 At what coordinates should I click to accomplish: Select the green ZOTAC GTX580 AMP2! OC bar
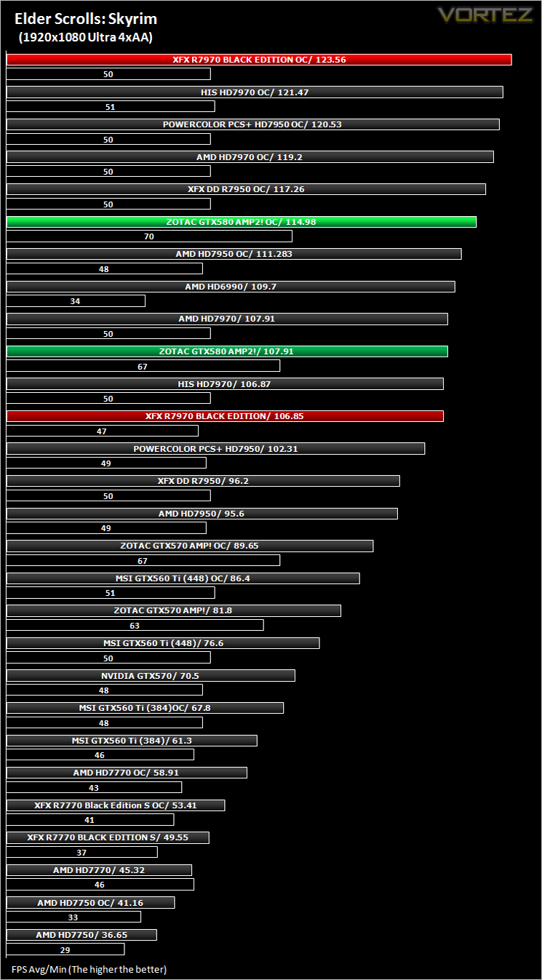[242, 222]
